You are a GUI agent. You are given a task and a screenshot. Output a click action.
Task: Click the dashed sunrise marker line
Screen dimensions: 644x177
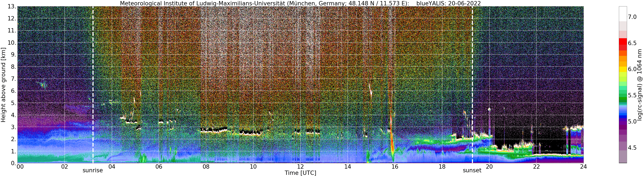pyautogui.click(x=93, y=85)
